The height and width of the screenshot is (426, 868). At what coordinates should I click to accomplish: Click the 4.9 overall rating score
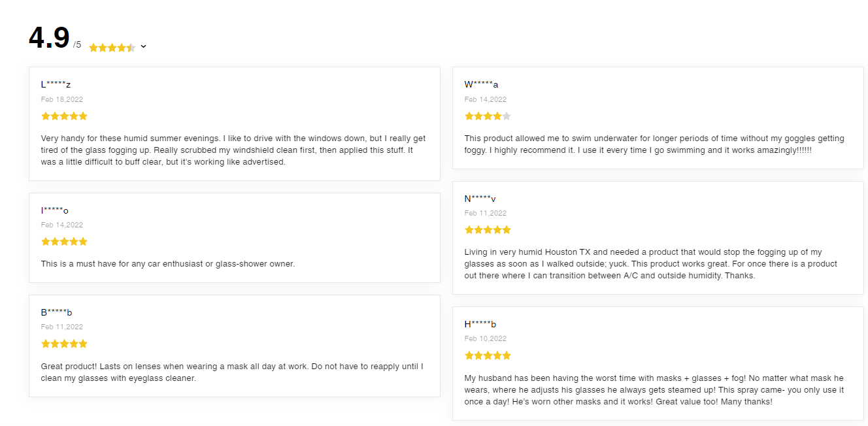pos(49,38)
